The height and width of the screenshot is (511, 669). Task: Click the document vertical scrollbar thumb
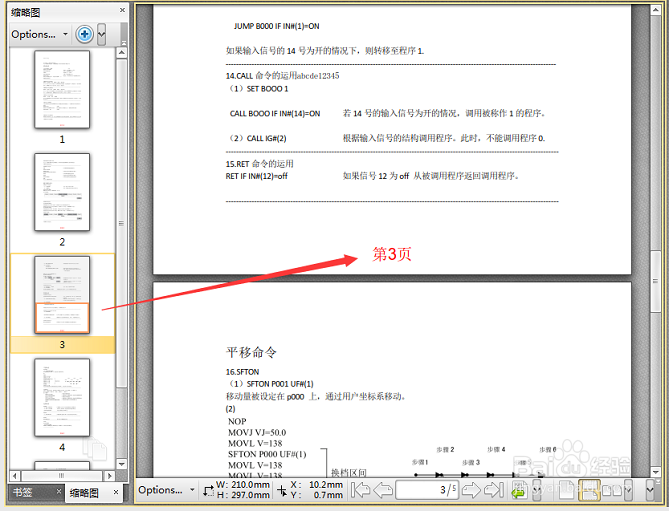(656, 282)
